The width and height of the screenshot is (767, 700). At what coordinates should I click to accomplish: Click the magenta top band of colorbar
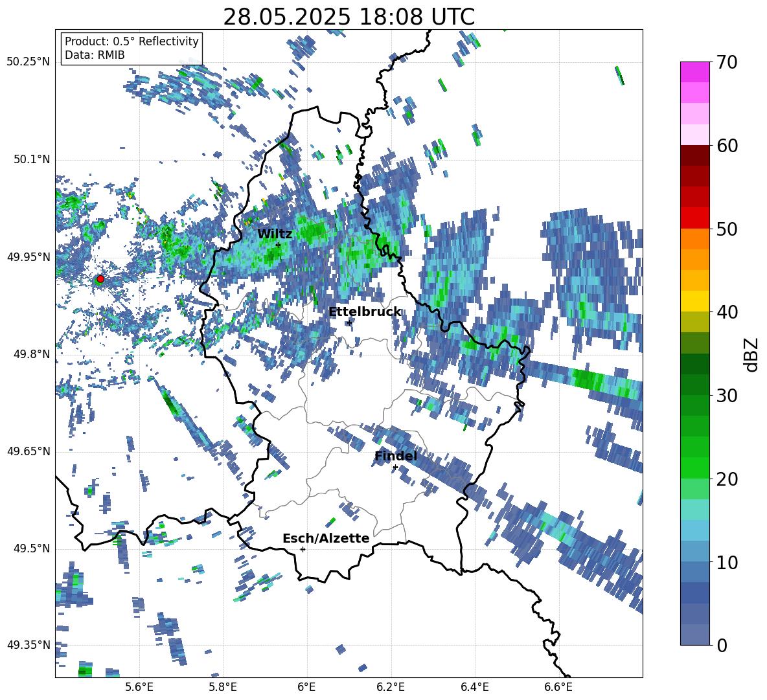(694, 72)
